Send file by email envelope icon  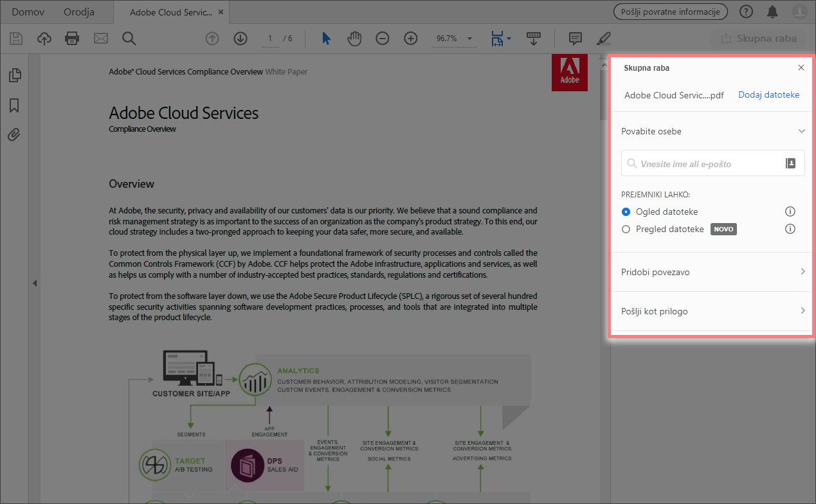coord(101,39)
